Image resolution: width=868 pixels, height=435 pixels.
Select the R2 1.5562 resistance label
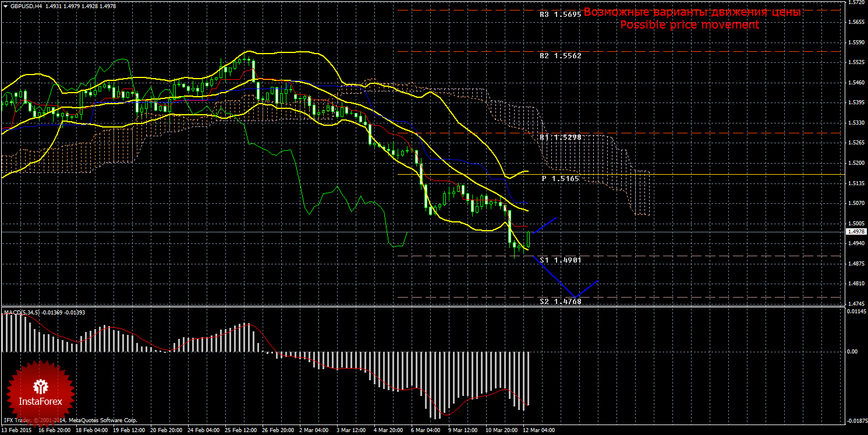point(560,56)
